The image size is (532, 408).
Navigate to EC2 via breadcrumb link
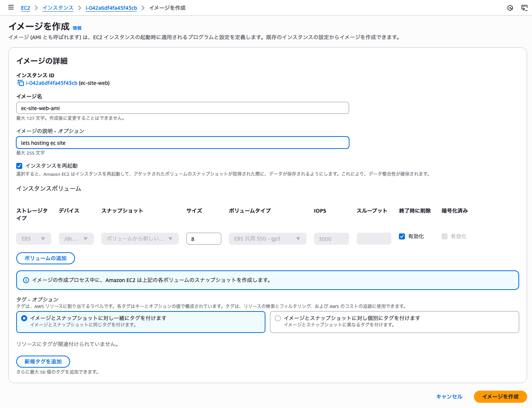tap(25, 8)
